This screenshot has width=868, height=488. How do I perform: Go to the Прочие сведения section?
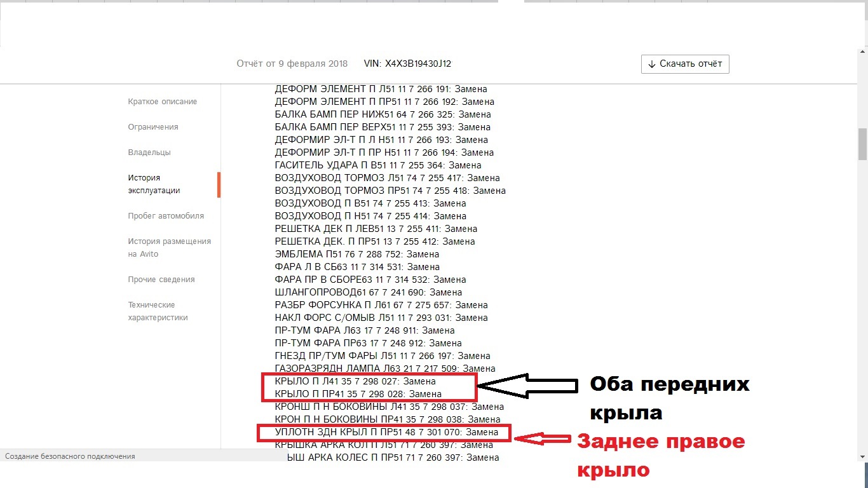161,280
